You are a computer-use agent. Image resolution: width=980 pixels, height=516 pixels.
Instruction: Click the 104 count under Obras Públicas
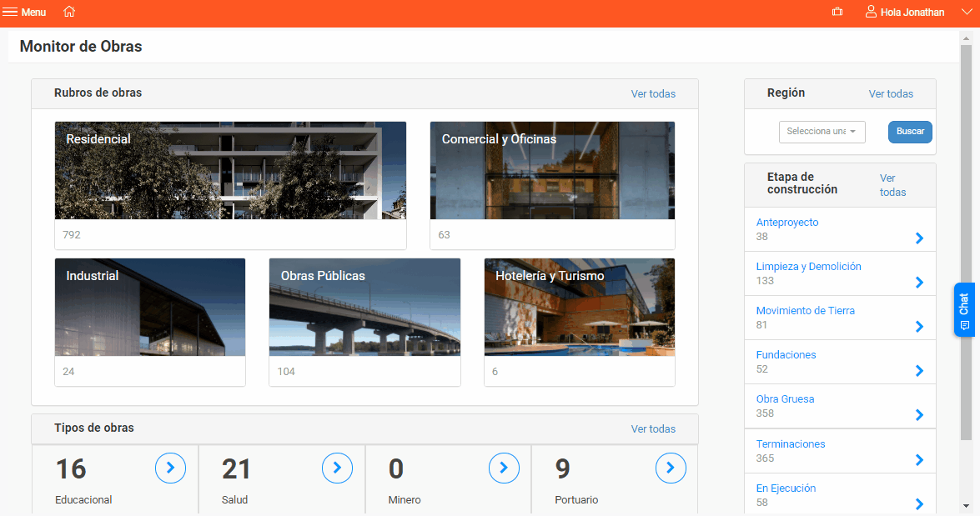[285, 372]
